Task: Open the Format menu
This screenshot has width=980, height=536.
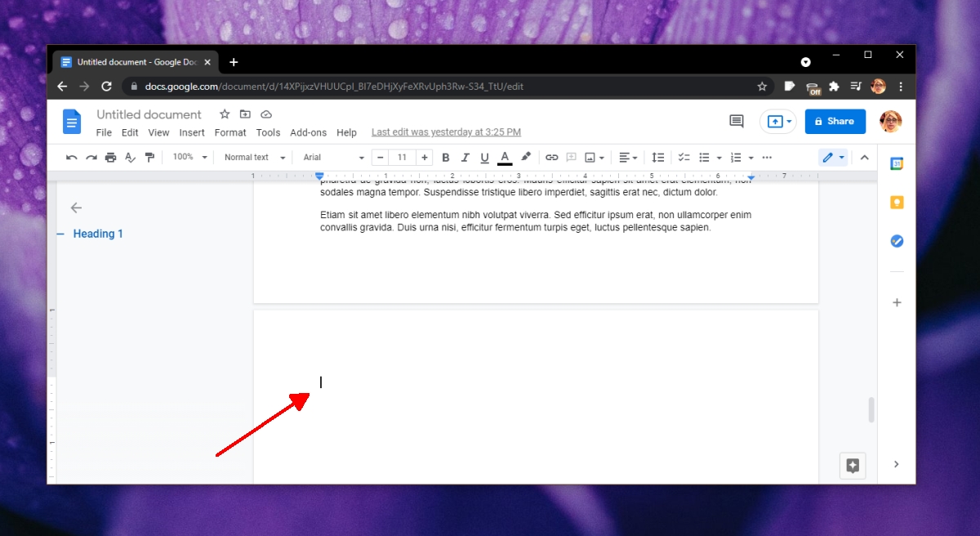Action: (x=230, y=132)
